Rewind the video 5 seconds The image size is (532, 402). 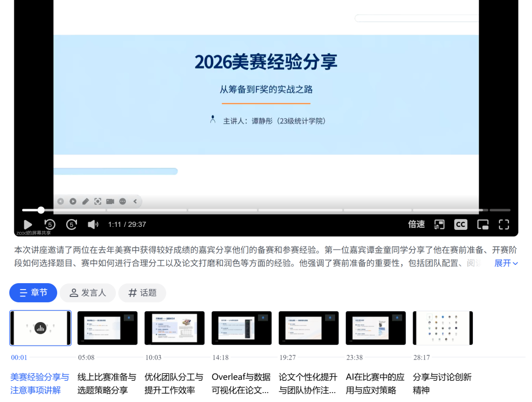pyautogui.click(x=50, y=225)
